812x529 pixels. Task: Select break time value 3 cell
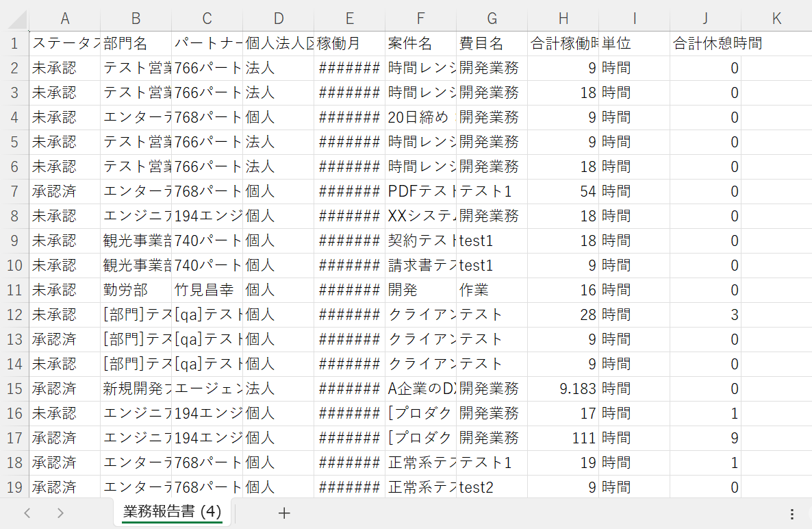[x=705, y=315]
